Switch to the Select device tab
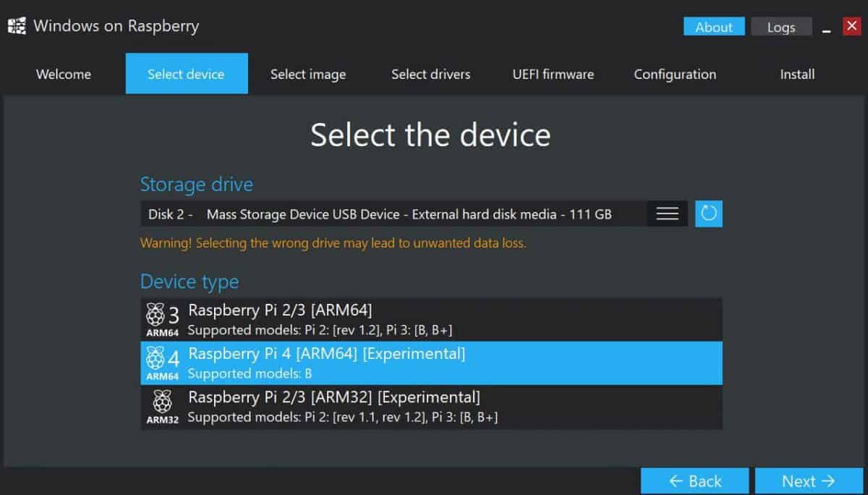 (x=187, y=74)
